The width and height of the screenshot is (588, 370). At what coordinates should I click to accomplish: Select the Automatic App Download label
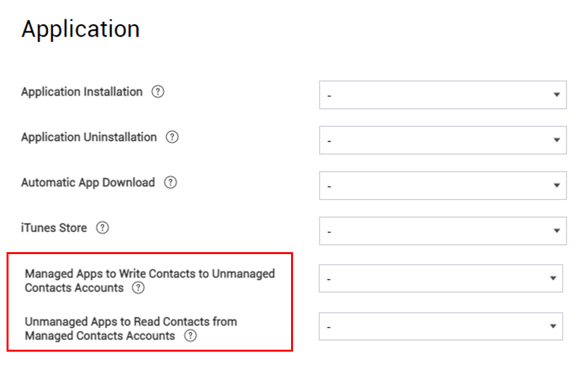[x=88, y=182]
